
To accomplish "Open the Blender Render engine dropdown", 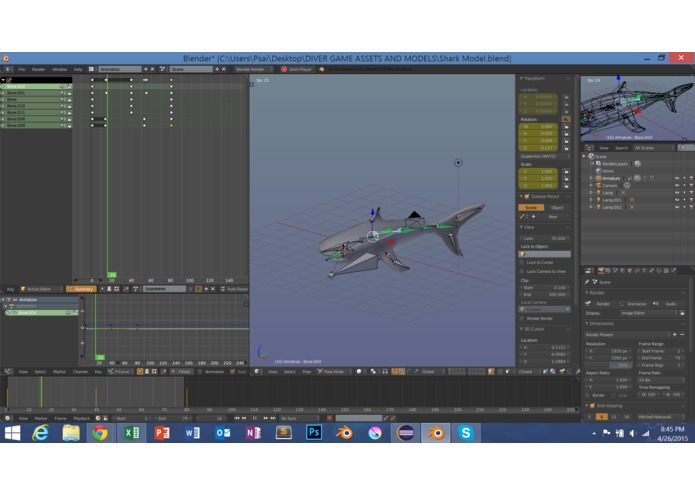I will tap(253, 69).
